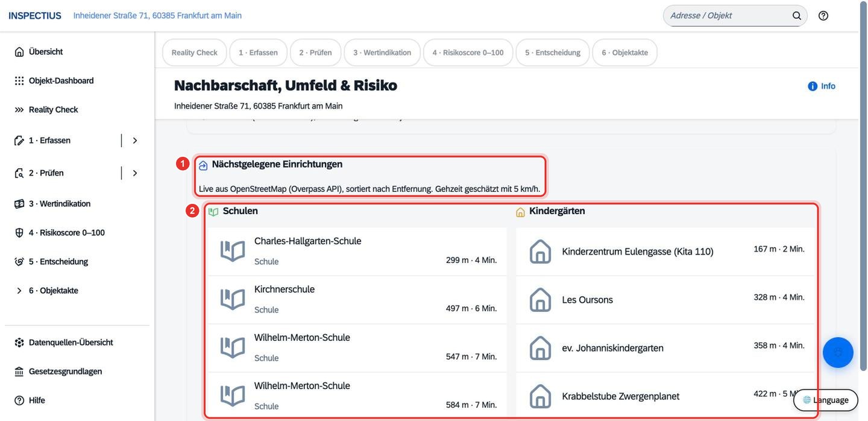Click the Risikoscore shield icon in sidebar
The width and height of the screenshot is (868, 421).
(19, 233)
